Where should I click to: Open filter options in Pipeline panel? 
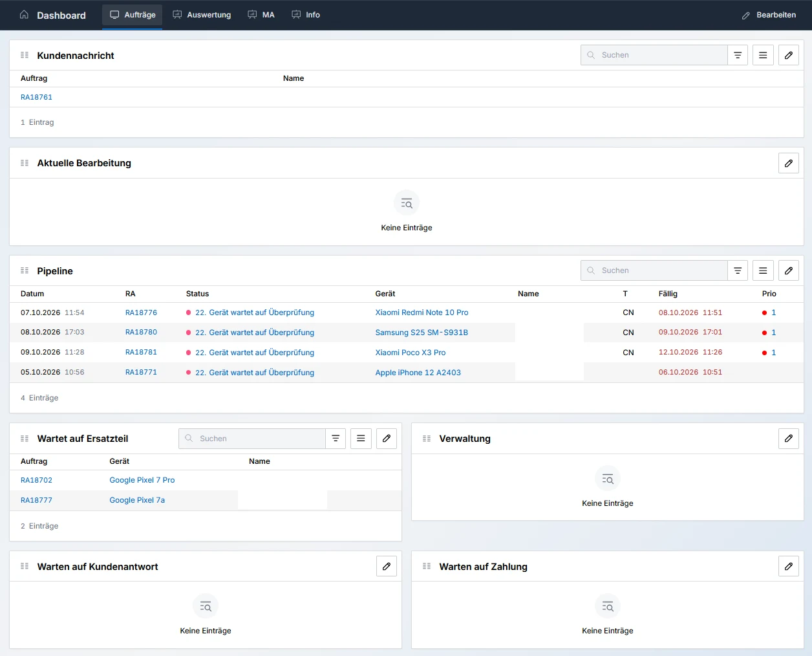738,270
